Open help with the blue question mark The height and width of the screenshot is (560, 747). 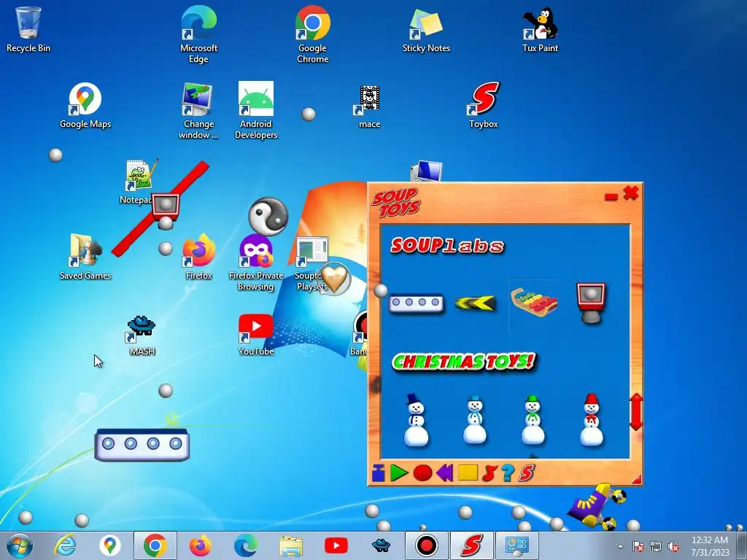pyautogui.click(x=508, y=472)
